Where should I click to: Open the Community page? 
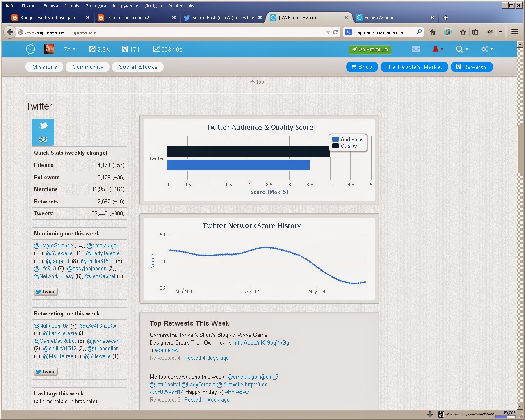pos(88,67)
